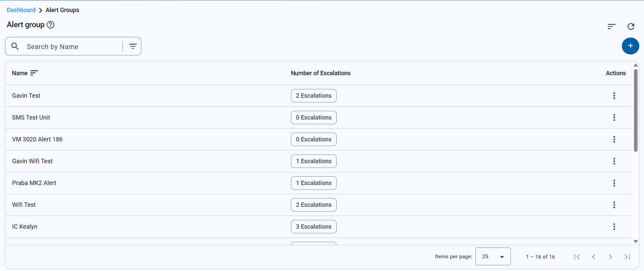Open three-dot menu for VM 3020 Alert 186
644x271 pixels.
[x=614, y=139]
